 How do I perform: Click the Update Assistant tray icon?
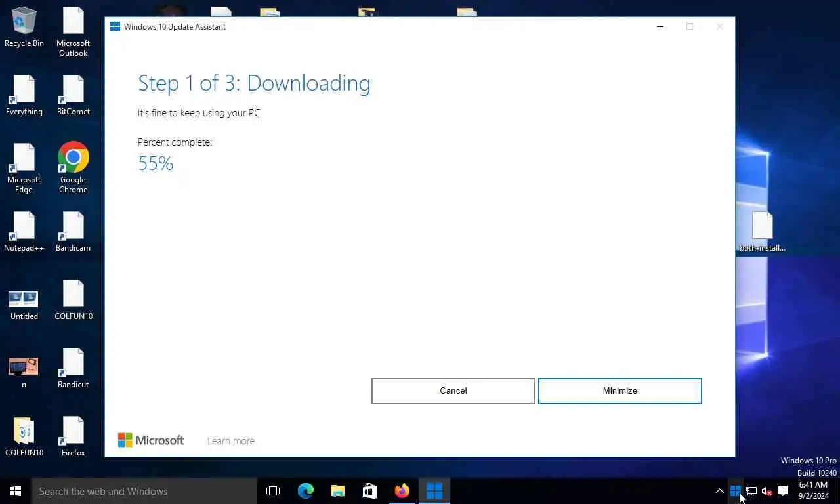coord(736,491)
